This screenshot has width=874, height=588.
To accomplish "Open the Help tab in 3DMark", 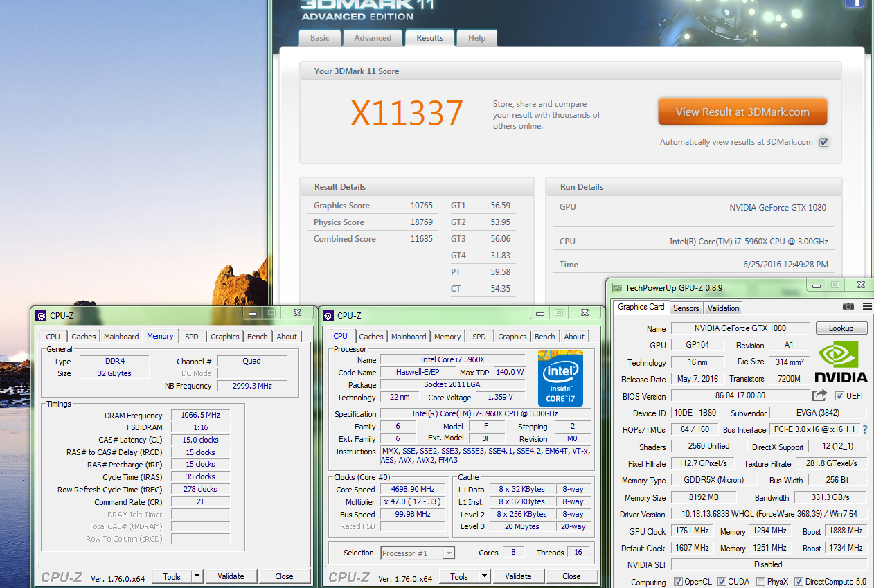I will [x=477, y=38].
